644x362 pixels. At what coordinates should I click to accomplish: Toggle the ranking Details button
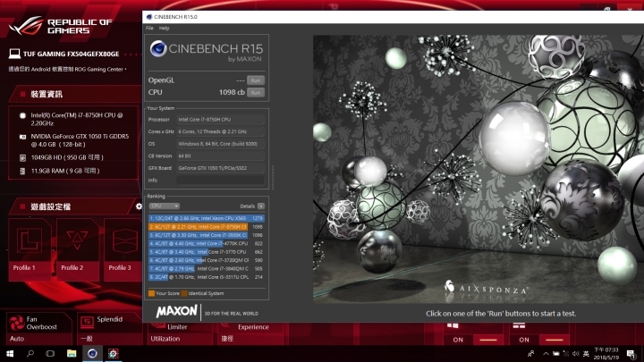coord(261,206)
